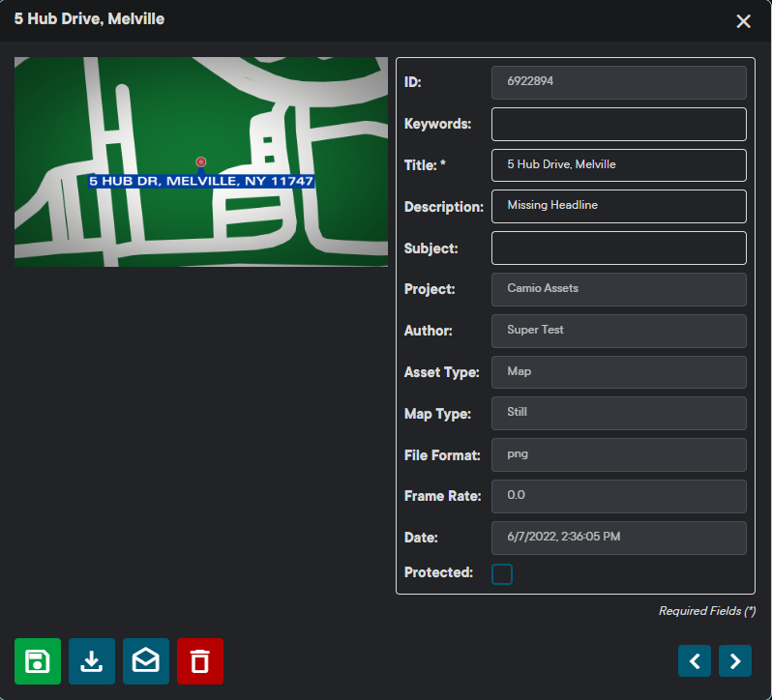Delete the asset with red trash button
The height and width of the screenshot is (700, 772).
[200, 661]
